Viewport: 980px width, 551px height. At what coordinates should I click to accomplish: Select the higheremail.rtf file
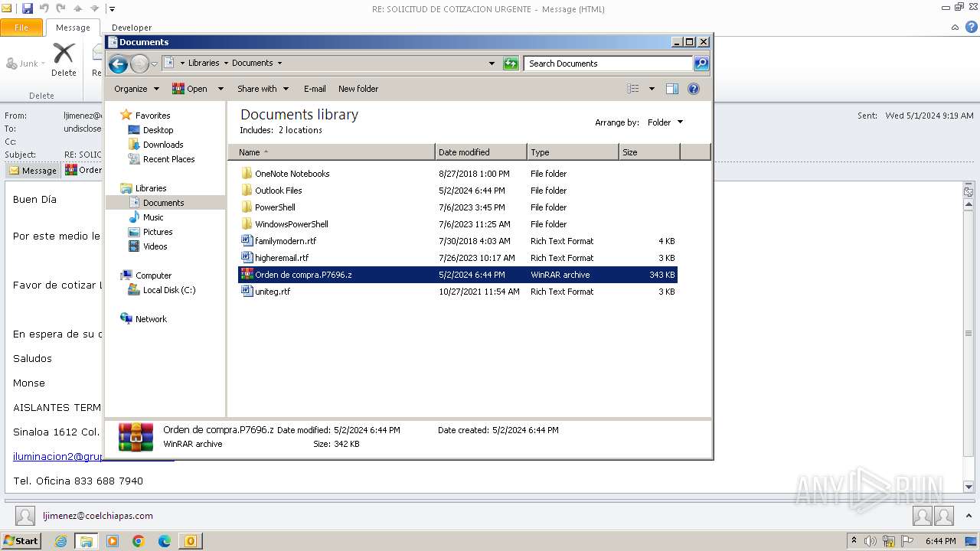click(x=458, y=258)
